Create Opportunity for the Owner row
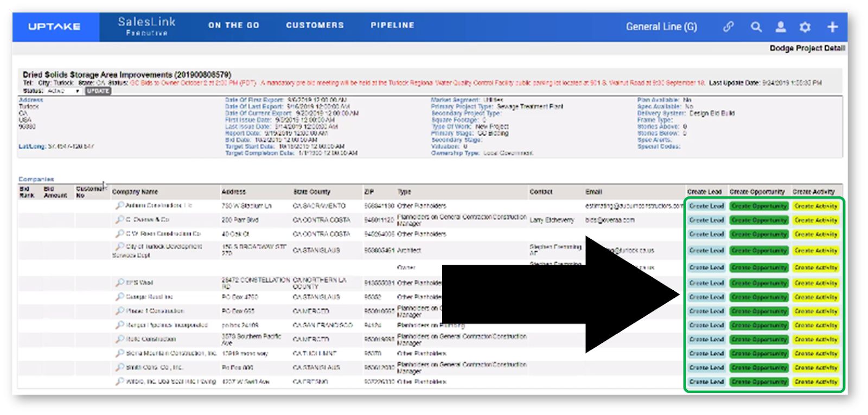This screenshot has height=415, width=868. [758, 267]
